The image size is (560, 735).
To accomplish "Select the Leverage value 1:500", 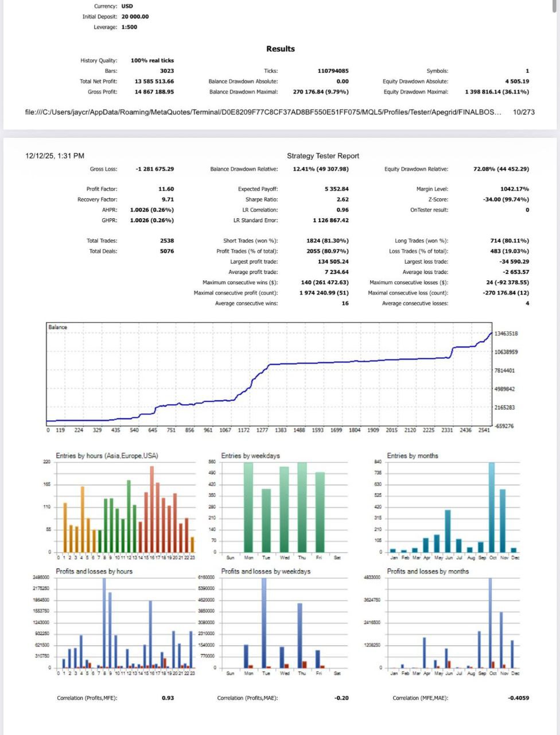I will click(x=129, y=27).
